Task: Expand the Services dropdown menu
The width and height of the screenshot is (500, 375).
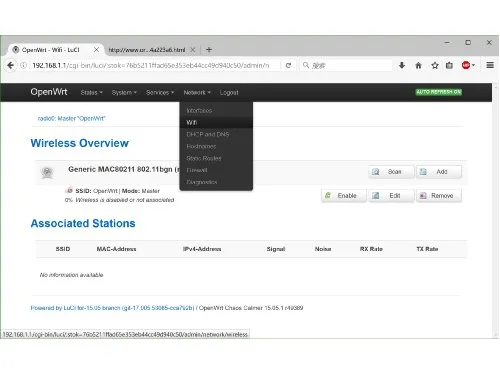Action: pyautogui.click(x=160, y=92)
